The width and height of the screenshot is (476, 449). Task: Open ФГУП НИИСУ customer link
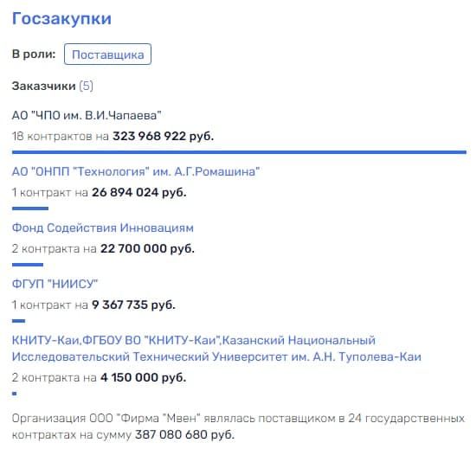coord(55,284)
